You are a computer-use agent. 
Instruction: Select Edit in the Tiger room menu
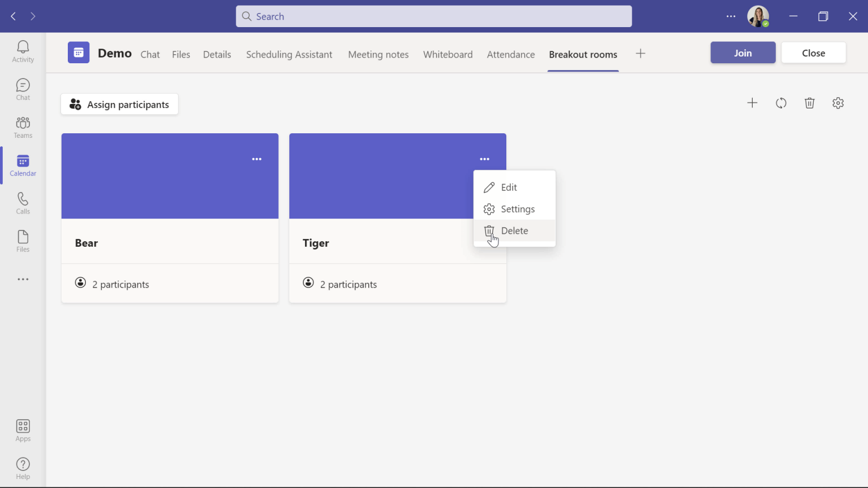pyautogui.click(x=509, y=187)
